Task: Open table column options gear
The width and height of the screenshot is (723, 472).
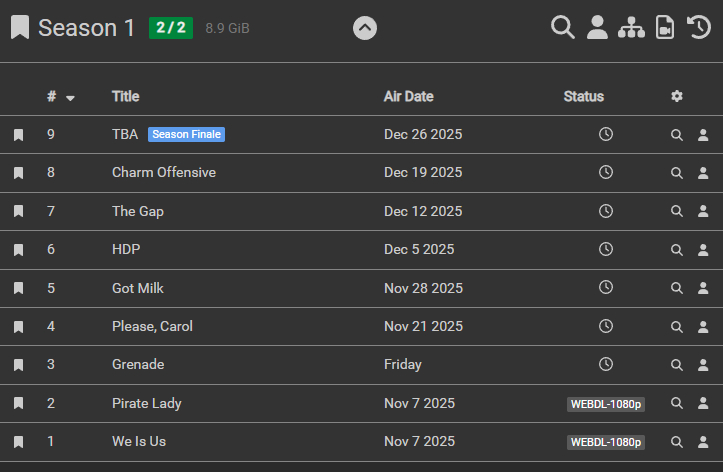Action: (677, 96)
